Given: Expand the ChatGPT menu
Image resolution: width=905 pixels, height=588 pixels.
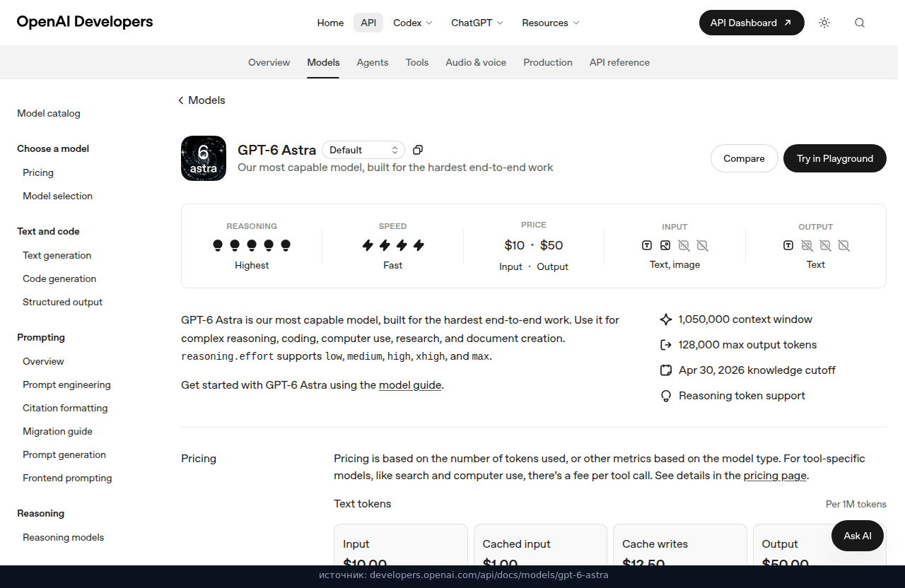Looking at the screenshot, I should pos(477,23).
